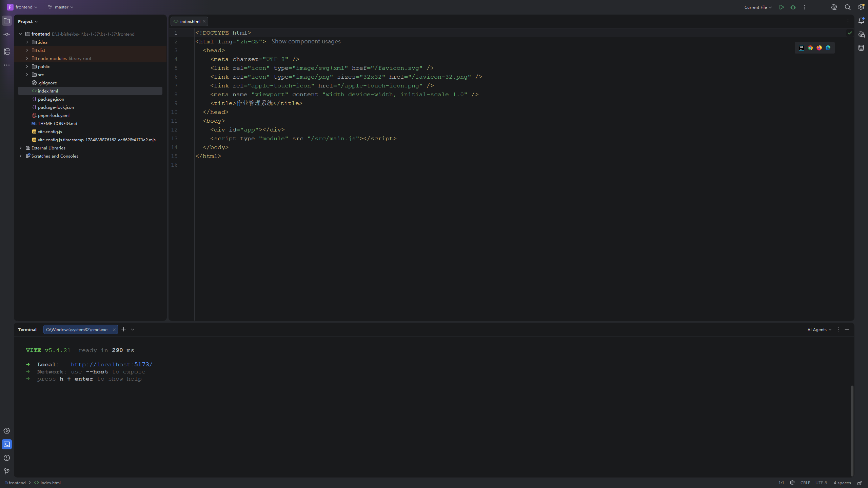Expand the External Libraries node

[x=21, y=148]
